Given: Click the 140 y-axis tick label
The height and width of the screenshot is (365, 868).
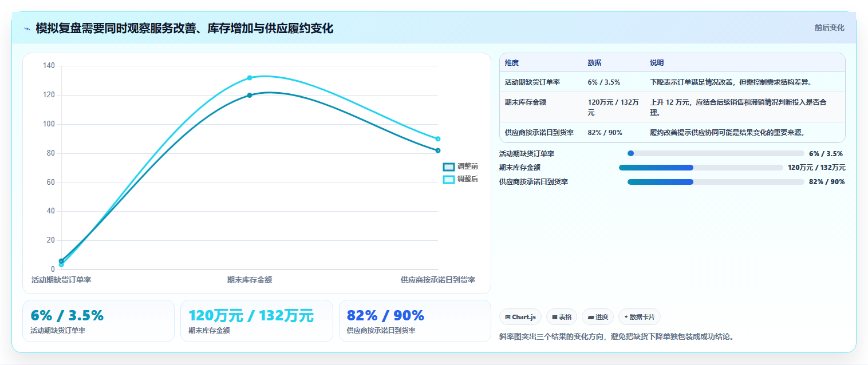Looking at the screenshot, I should [49, 66].
